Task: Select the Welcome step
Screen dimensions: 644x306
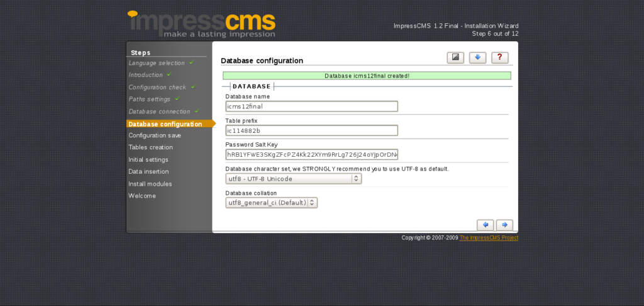Action: tap(142, 196)
